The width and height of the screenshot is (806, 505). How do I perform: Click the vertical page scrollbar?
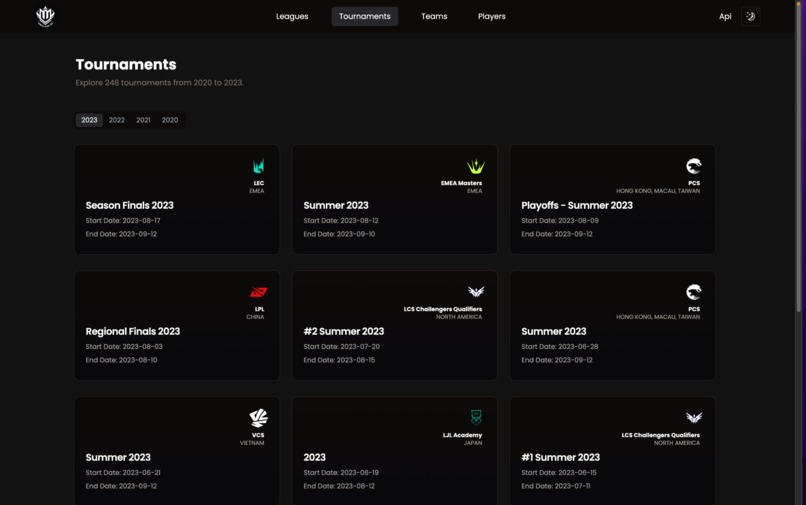(x=799, y=155)
